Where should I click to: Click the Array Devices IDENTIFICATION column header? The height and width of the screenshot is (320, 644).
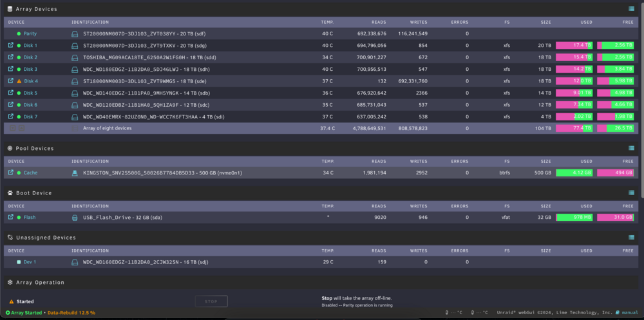tap(90, 22)
